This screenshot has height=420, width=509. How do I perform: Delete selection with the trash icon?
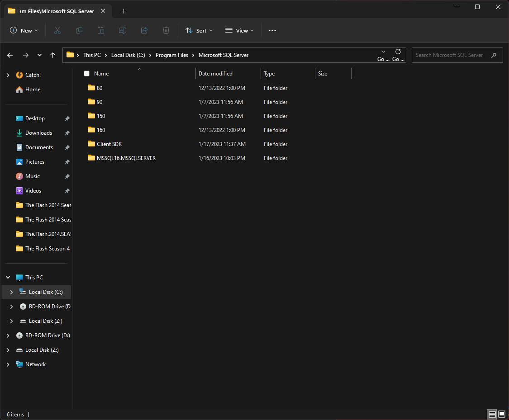(166, 30)
